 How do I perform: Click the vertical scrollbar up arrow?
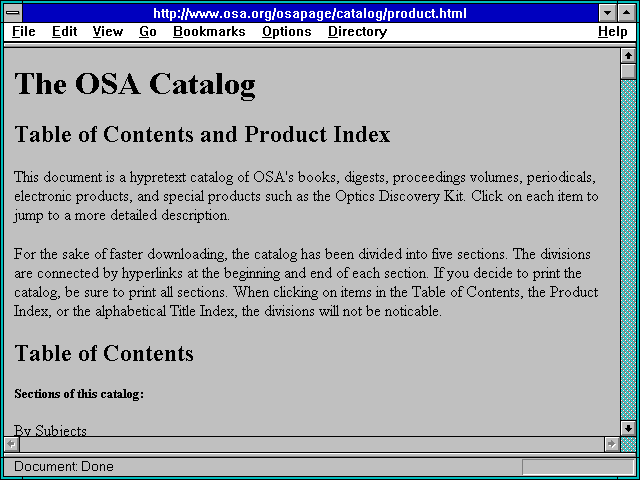point(628,56)
